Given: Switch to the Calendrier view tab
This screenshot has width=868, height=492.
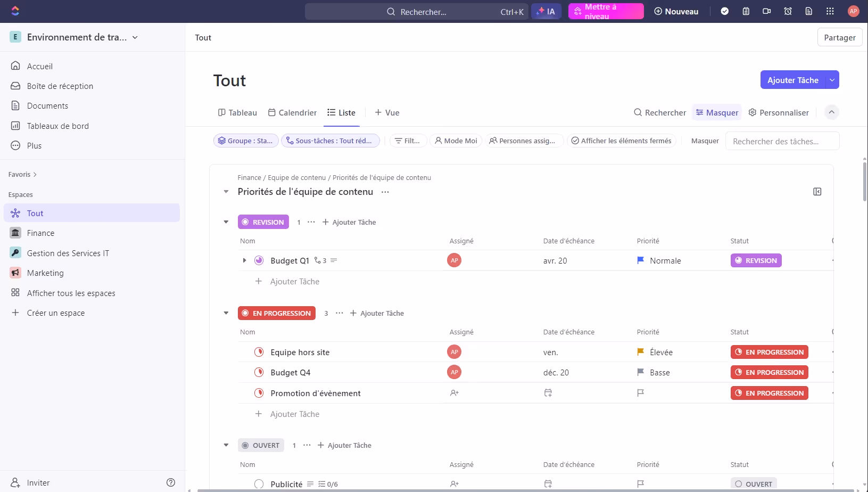Looking at the screenshot, I should click(x=292, y=112).
